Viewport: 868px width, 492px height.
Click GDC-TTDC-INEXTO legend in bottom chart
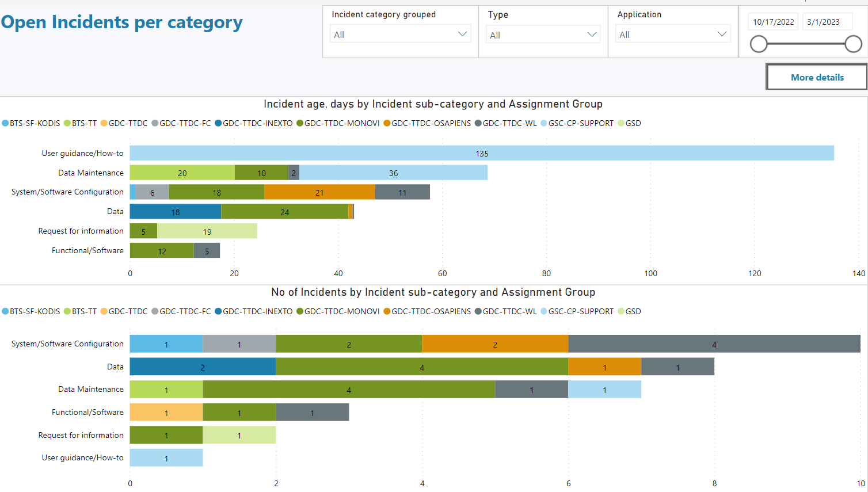tap(254, 311)
